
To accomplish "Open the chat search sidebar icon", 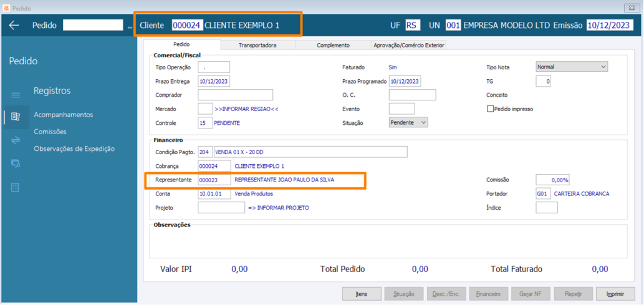I will pos(15,163).
